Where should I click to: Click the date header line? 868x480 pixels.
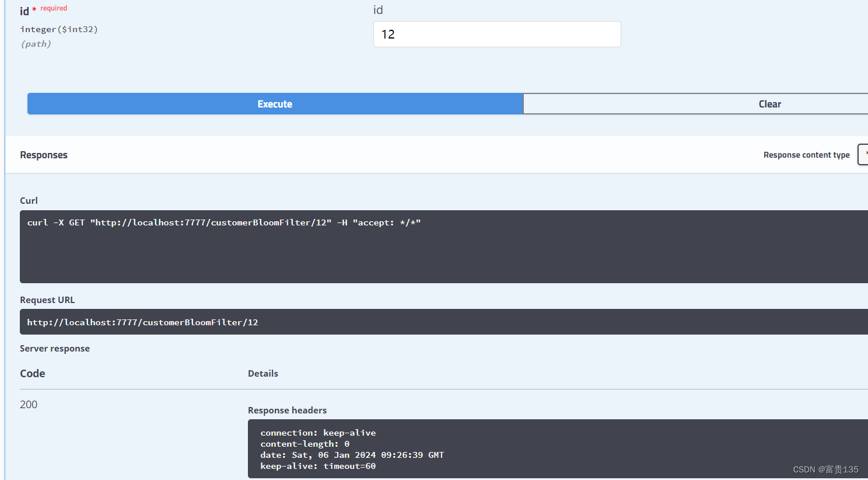352,455
